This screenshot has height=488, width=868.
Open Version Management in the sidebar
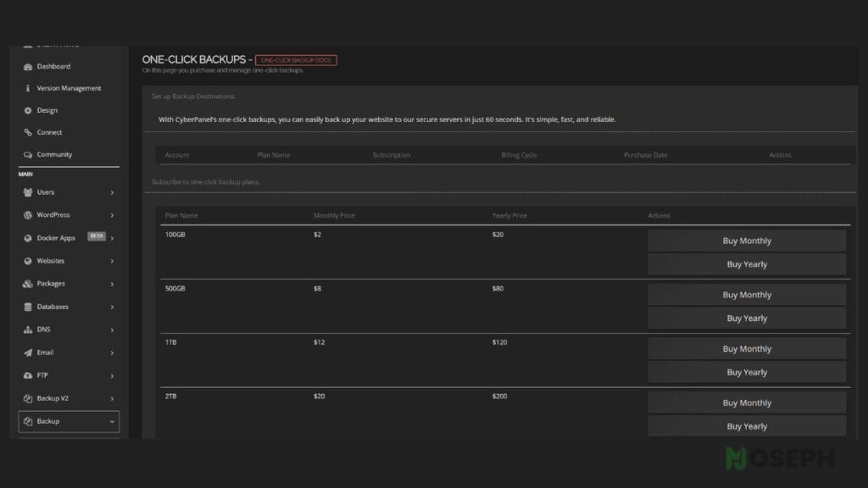69,88
